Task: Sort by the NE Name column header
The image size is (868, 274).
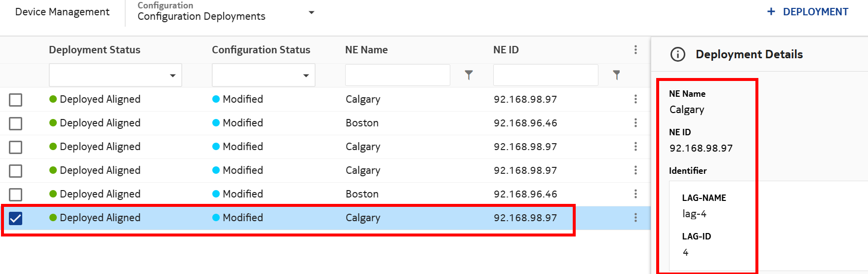Action: tap(366, 50)
